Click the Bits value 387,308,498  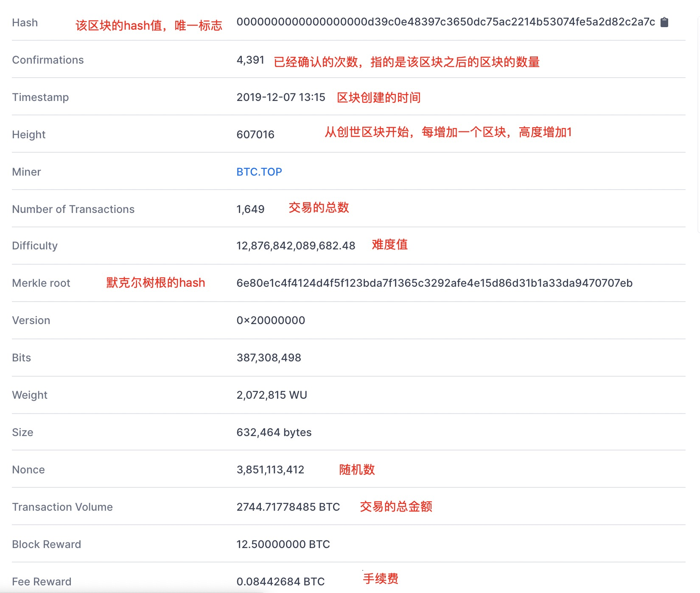tap(269, 358)
